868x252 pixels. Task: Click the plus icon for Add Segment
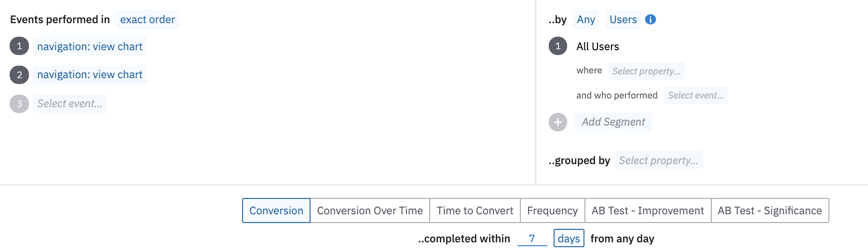[x=557, y=122]
